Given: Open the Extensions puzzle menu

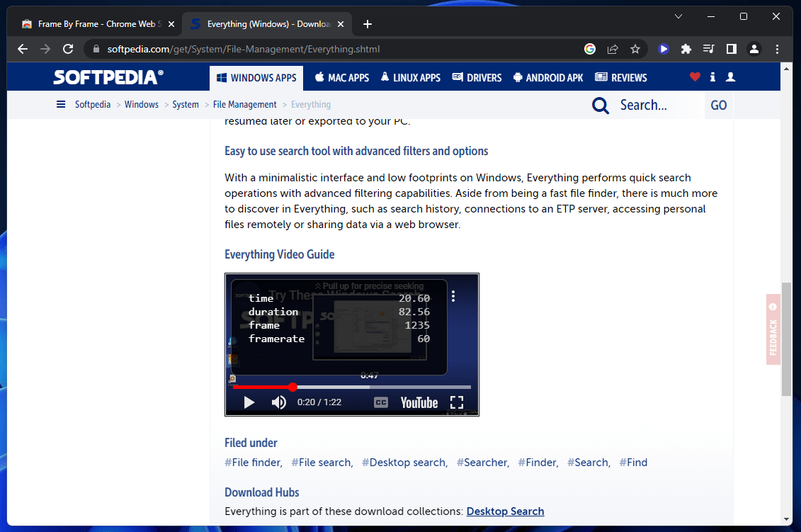Looking at the screenshot, I should [686, 49].
